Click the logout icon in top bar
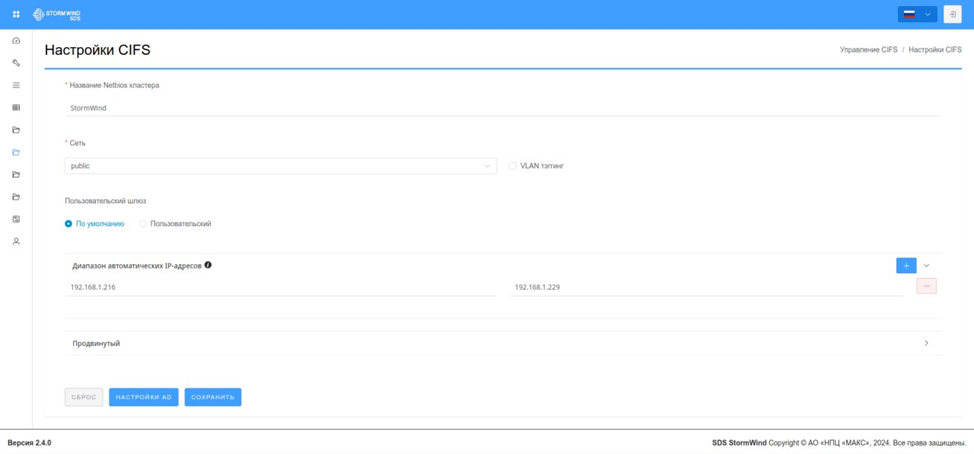This screenshot has height=454, width=974. (x=952, y=14)
